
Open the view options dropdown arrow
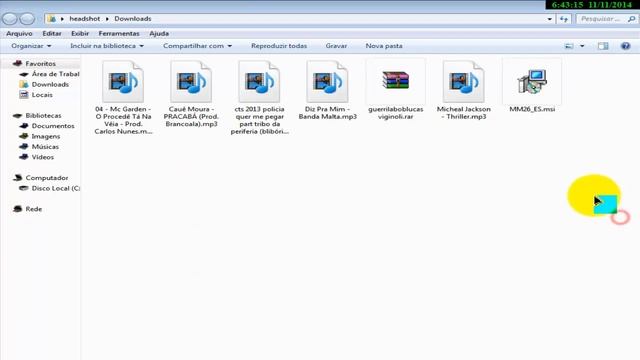point(582,46)
